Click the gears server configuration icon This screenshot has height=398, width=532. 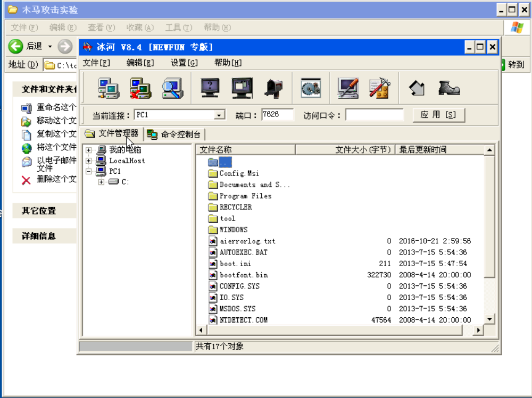311,88
